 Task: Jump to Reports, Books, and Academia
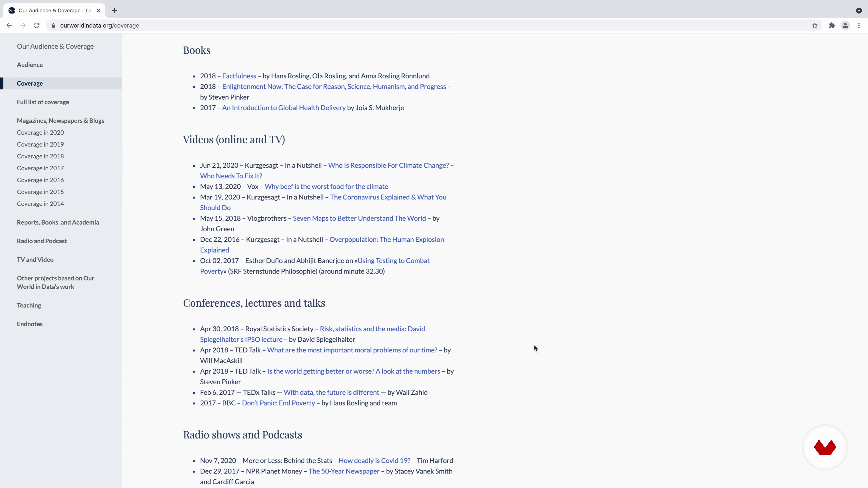(x=58, y=222)
